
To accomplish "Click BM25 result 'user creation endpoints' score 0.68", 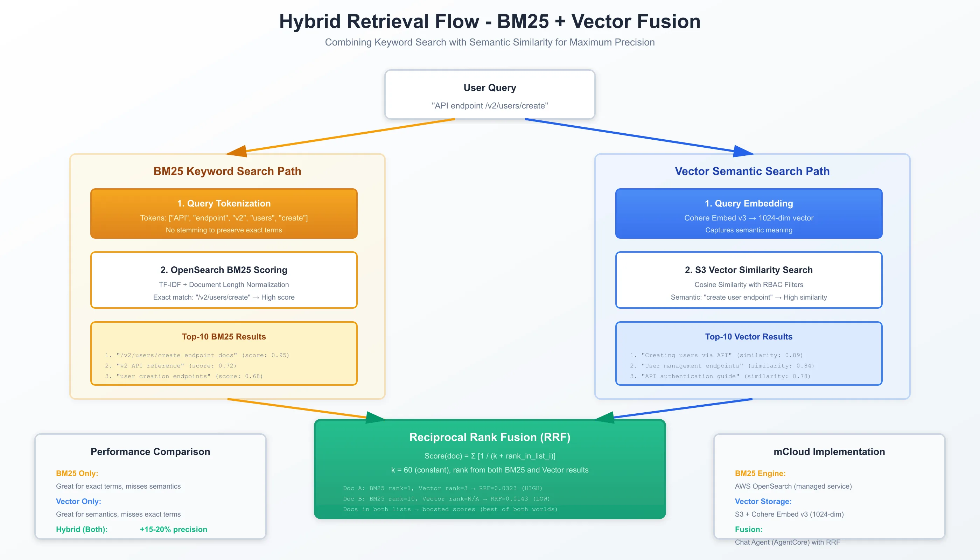I will 184,376.
